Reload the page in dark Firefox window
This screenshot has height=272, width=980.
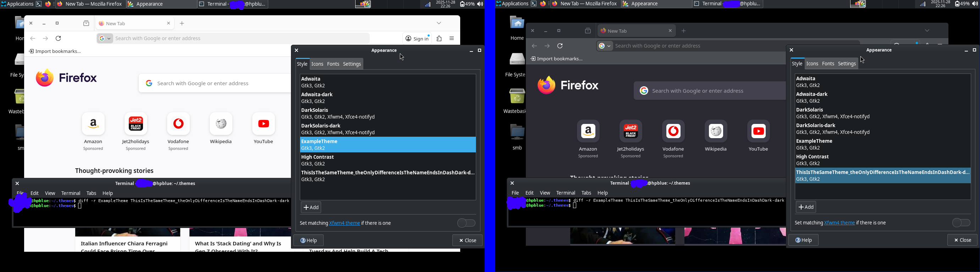coord(560,46)
